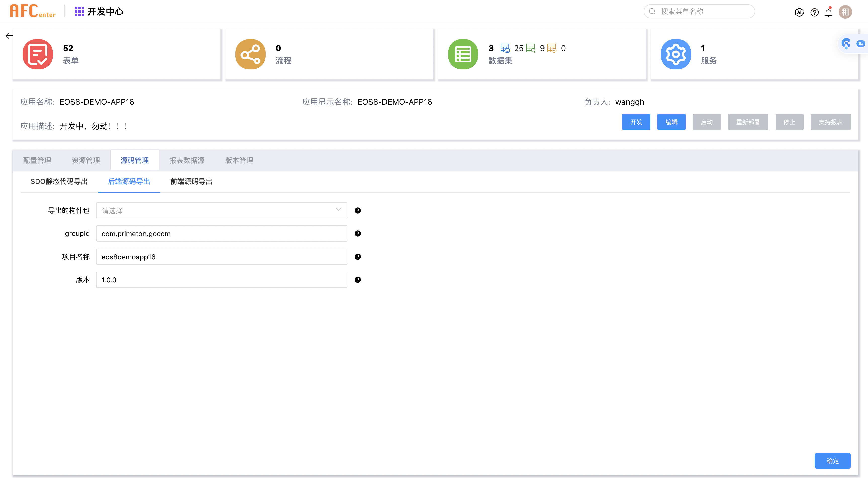Click help tooltip icon next to groupId

(x=358, y=234)
